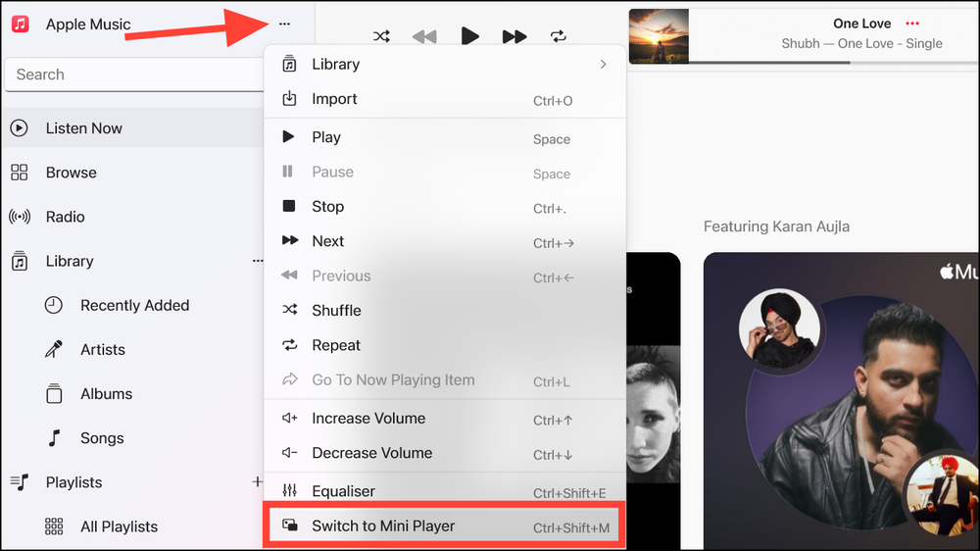
Task: Click the Albums stack icon
Action: [54, 393]
